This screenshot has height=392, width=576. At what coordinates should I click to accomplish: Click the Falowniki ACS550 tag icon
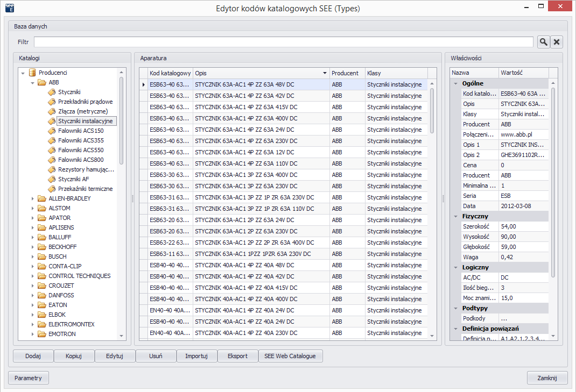[52, 150]
